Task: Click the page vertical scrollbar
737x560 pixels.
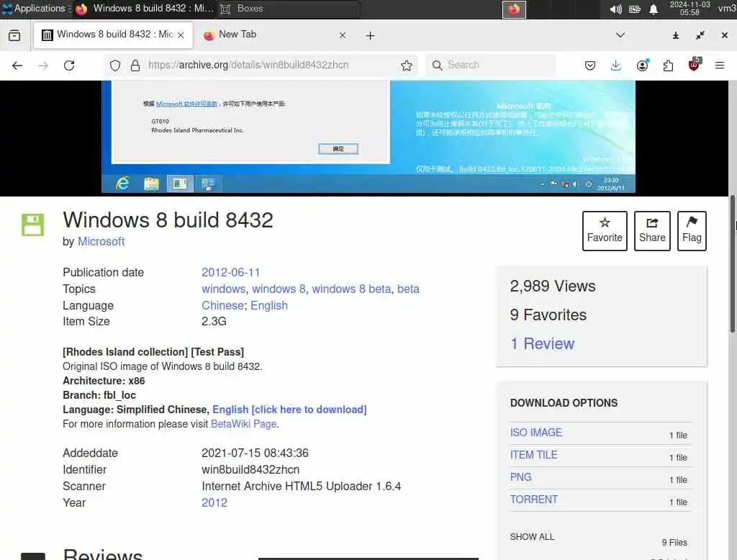Action: [x=732, y=264]
